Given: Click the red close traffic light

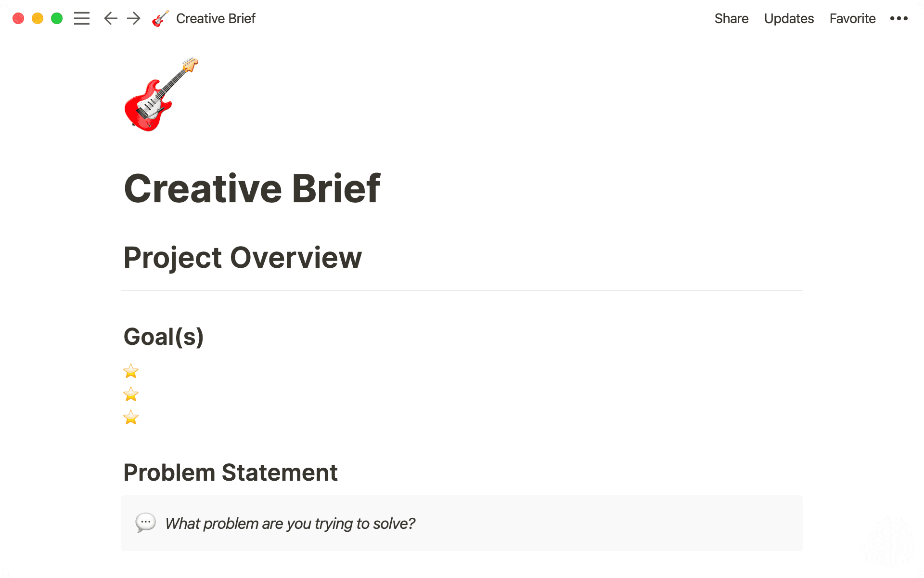Looking at the screenshot, I should (x=18, y=18).
